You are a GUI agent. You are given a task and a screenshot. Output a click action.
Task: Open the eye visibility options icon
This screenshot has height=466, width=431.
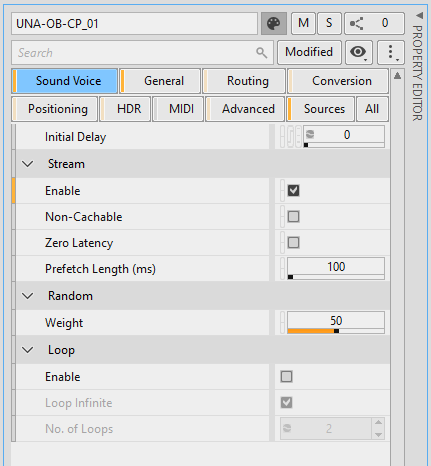pyautogui.click(x=359, y=52)
